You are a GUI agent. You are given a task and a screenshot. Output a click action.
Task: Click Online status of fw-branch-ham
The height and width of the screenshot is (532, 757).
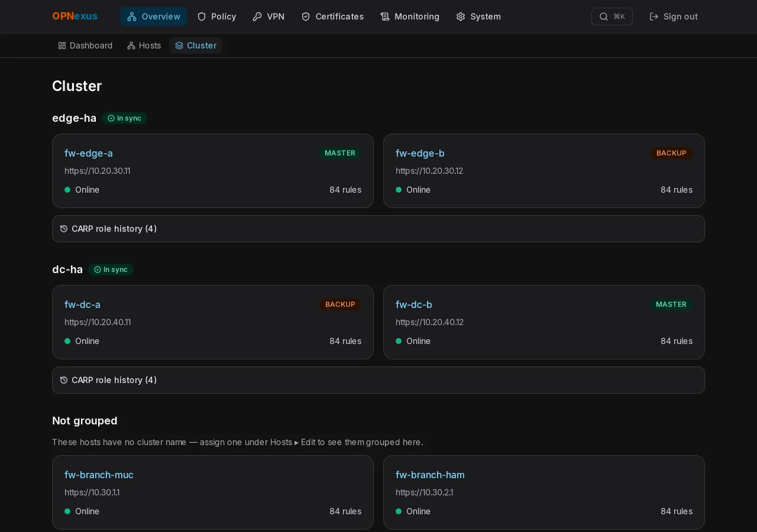click(413, 511)
